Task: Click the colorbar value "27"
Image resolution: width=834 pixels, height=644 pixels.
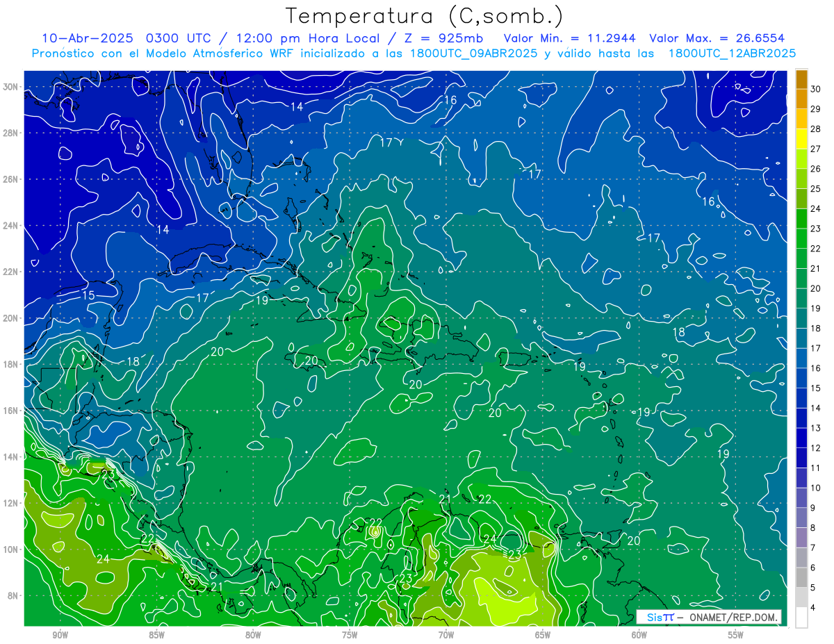Action: pyautogui.click(x=816, y=148)
